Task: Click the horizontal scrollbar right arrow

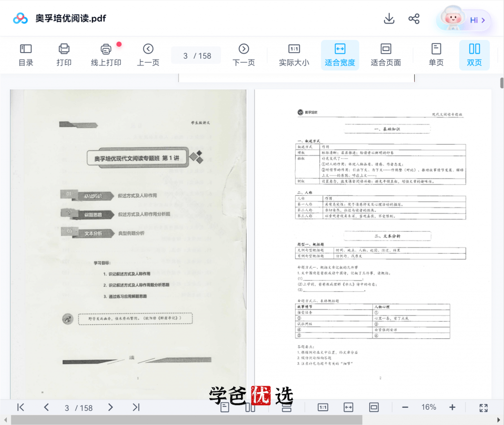Action: tap(498, 420)
